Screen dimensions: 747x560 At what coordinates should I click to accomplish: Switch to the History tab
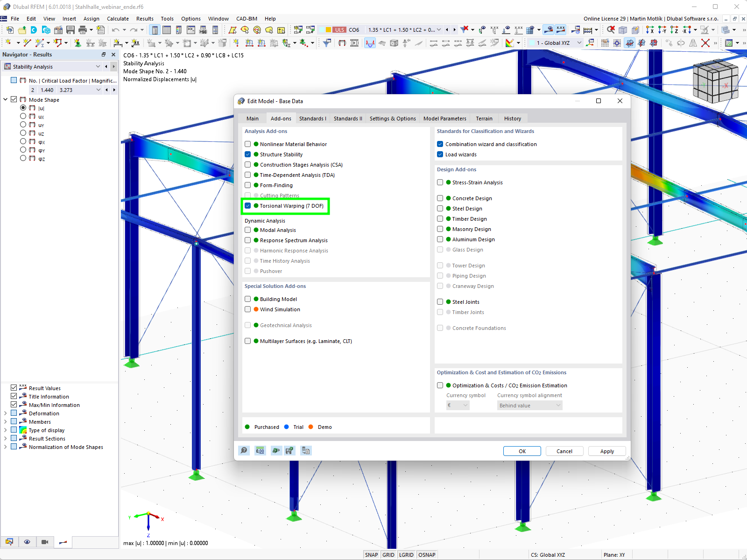(x=512, y=118)
